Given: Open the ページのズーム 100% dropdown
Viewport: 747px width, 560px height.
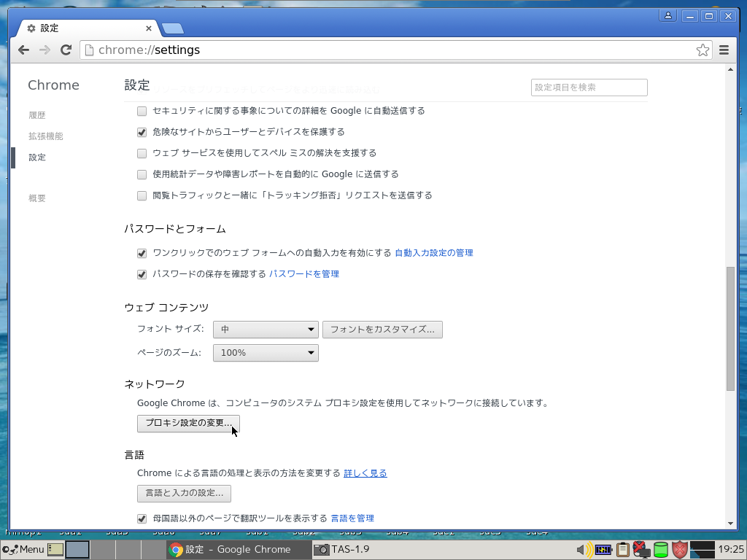Looking at the screenshot, I should [x=266, y=353].
